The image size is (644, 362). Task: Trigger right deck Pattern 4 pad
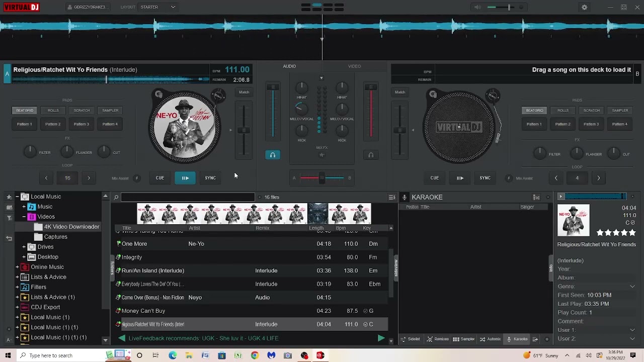tap(620, 124)
